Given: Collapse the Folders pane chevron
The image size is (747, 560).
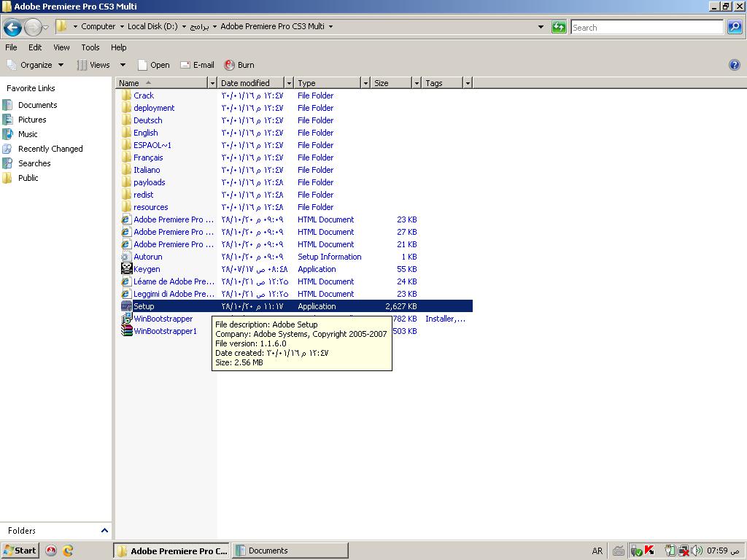Looking at the screenshot, I should click(x=104, y=531).
